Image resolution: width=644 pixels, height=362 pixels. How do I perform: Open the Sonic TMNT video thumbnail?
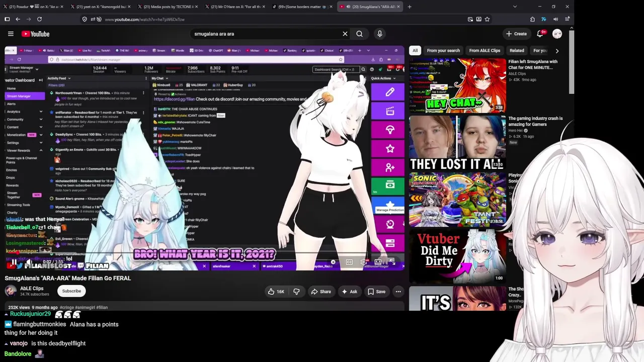click(457, 200)
